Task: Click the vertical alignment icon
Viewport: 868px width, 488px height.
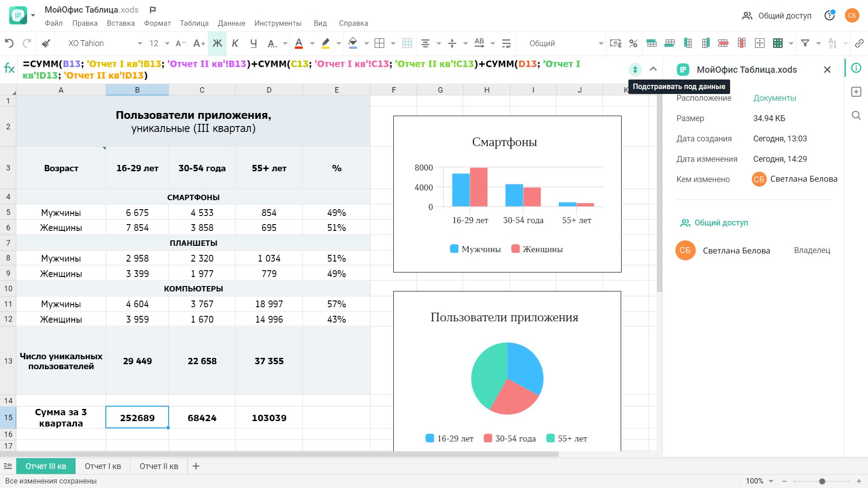Action: click(x=452, y=43)
